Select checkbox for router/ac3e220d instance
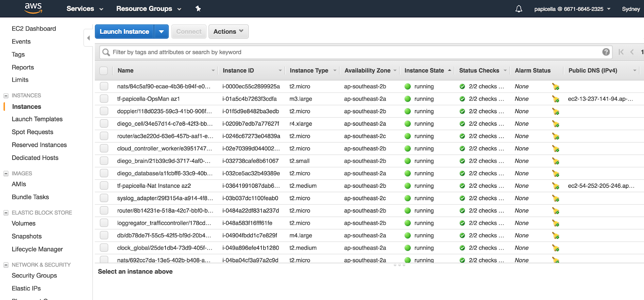Image resolution: width=644 pixels, height=300 pixels. point(104,136)
